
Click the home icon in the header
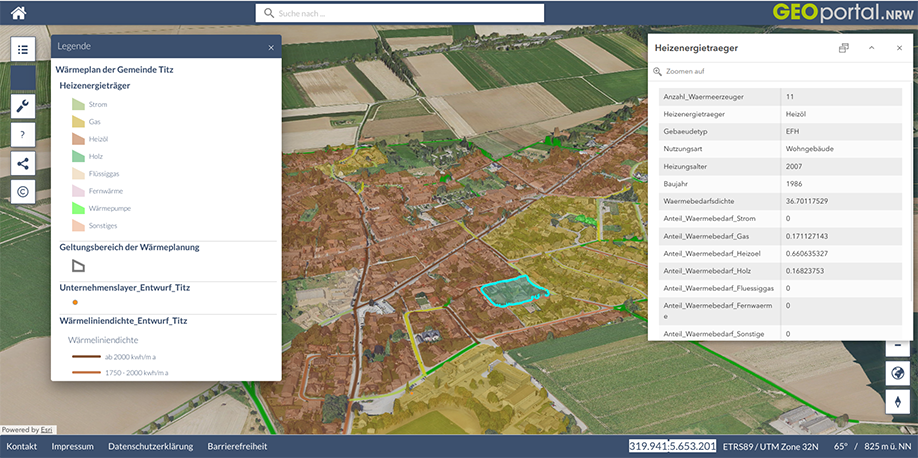click(x=18, y=13)
